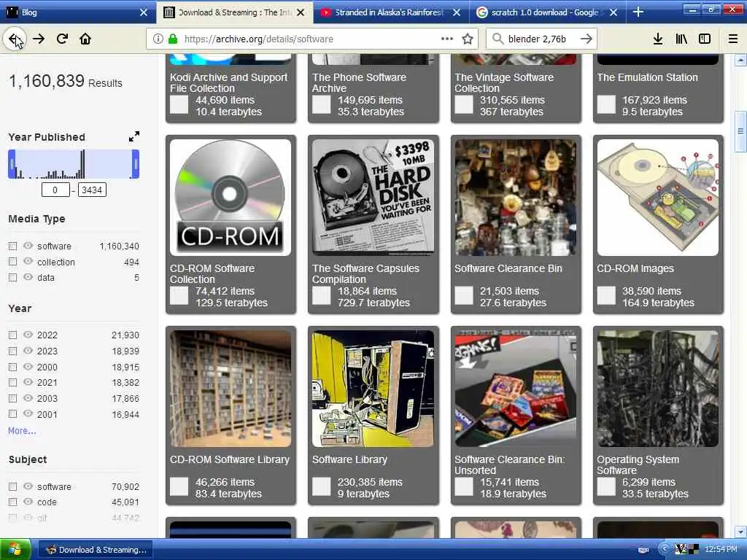Click the system tray clock showing 12:54 PM
Image resolution: width=747 pixels, height=560 pixels.
click(x=721, y=550)
